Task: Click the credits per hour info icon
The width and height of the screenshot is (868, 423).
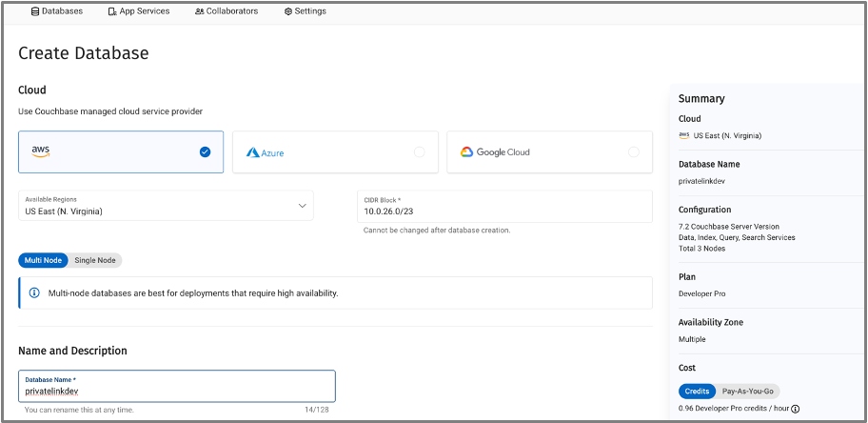Action: [x=796, y=409]
